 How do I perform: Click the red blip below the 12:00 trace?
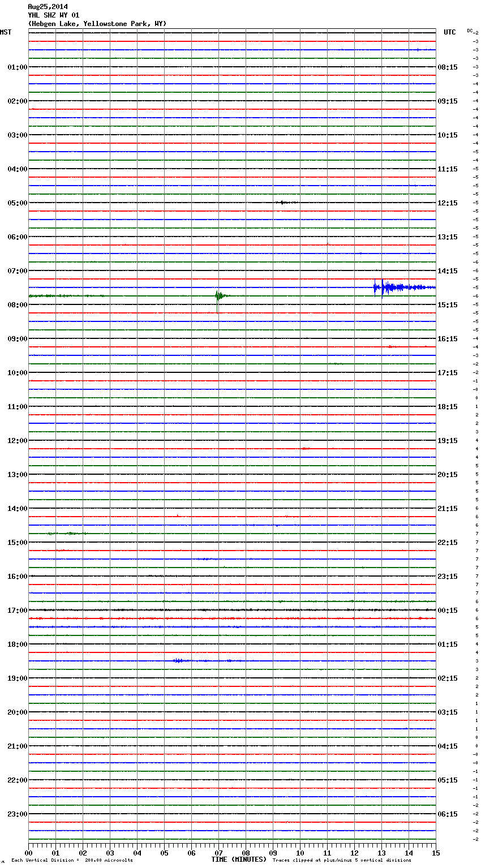306,448
